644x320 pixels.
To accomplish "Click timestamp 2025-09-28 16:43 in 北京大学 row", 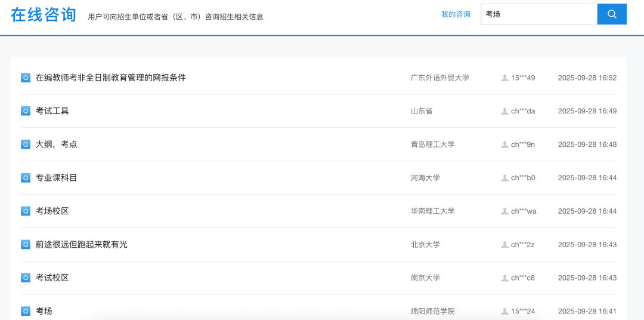I will pyautogui.click(x=587, y=245).
